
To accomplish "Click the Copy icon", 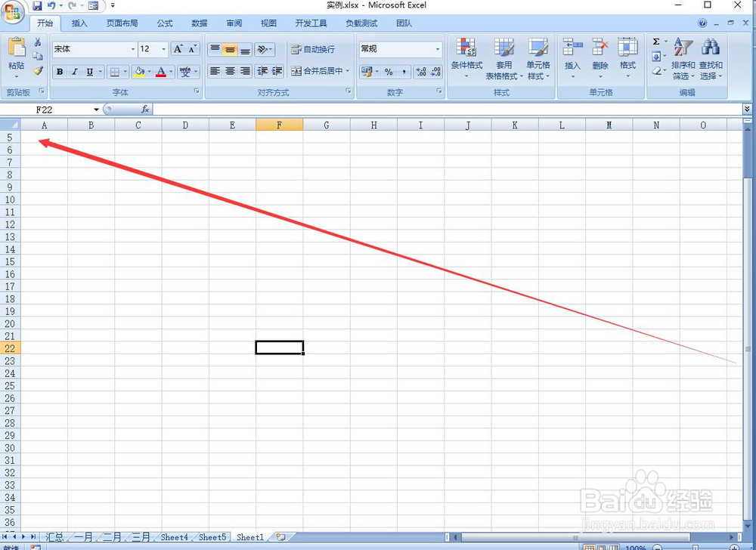I will pos(38,56).
